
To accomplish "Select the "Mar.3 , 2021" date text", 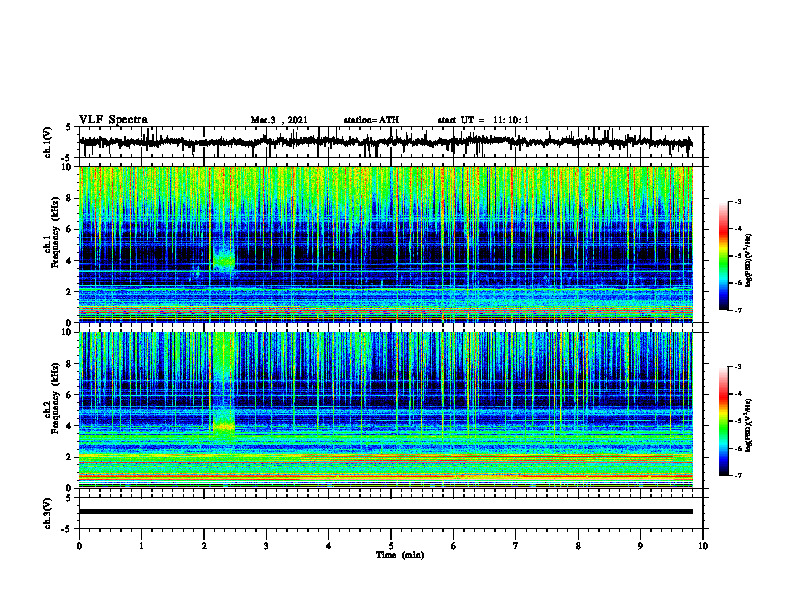I will (x=279, y=120).
